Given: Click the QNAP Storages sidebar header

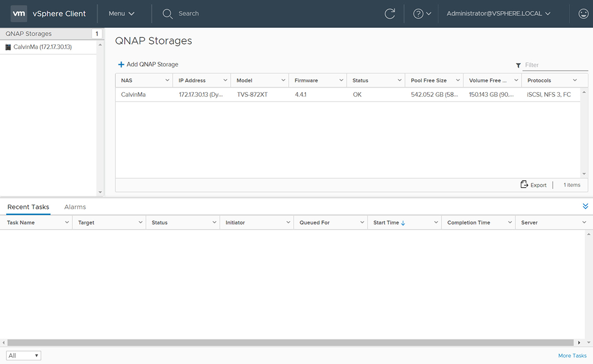Looking at the screenshot, I should (x=28, y=34).
